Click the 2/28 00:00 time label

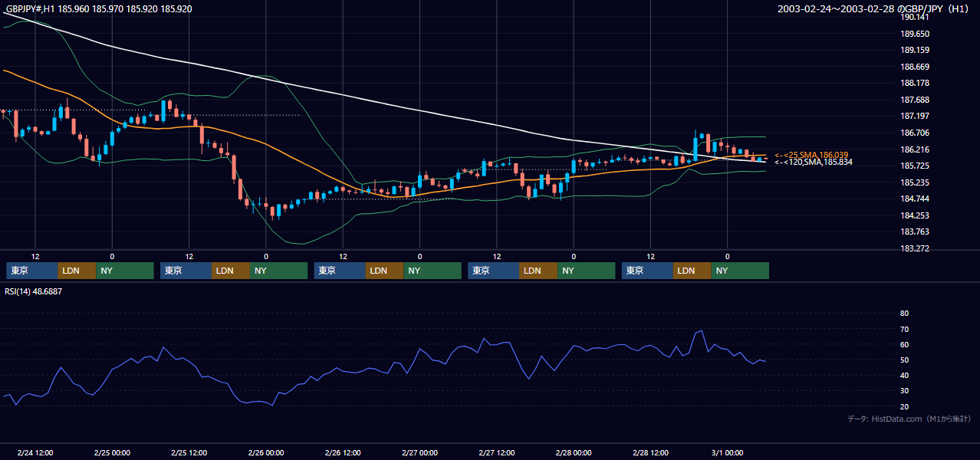574,453
